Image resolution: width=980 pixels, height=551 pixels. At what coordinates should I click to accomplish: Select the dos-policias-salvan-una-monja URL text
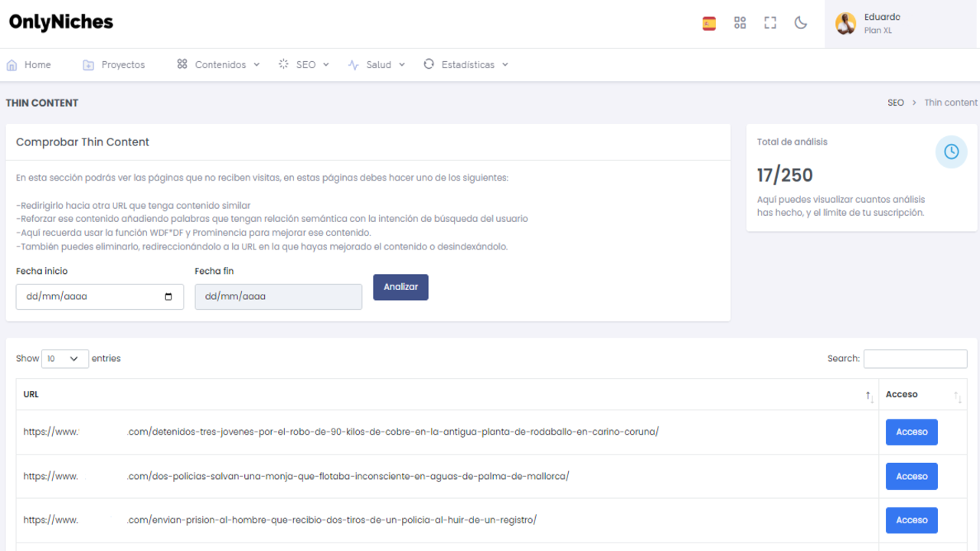(x=296, y=476)
